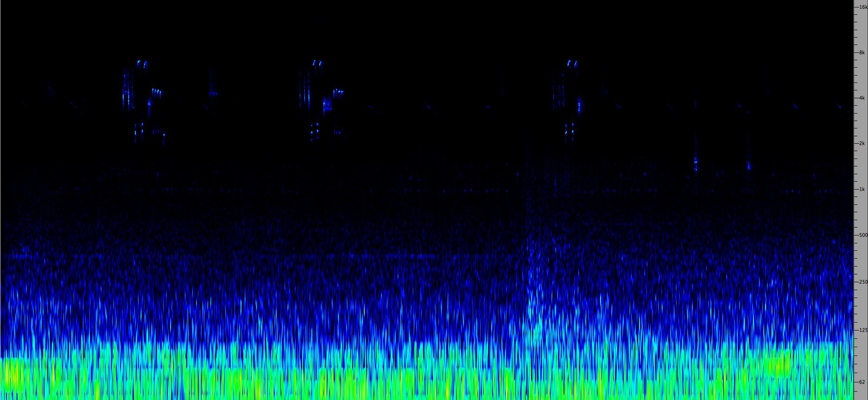This screenshot has height=400, width=868.
Task: Select the 8k label on the frequency scale
Action: pos(862,53)
